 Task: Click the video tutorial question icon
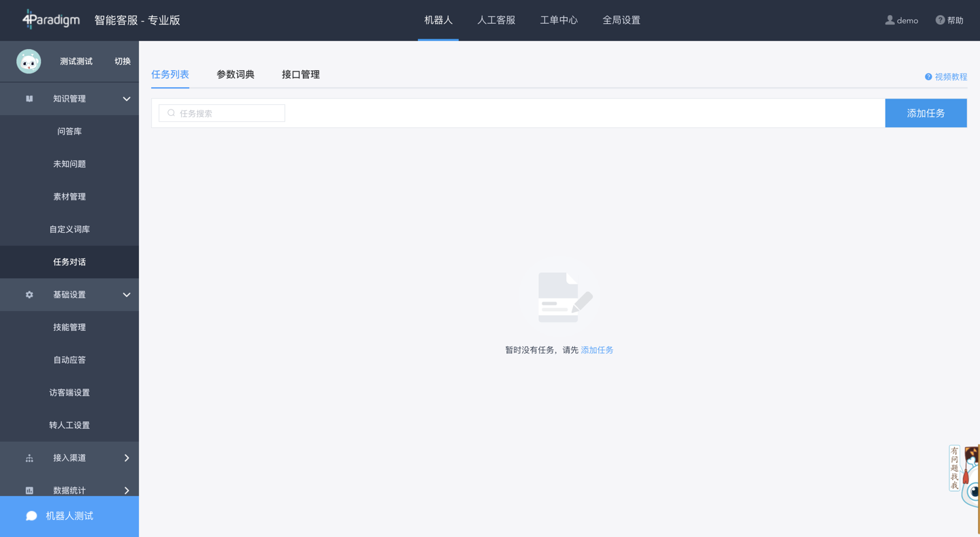(928, 77)
